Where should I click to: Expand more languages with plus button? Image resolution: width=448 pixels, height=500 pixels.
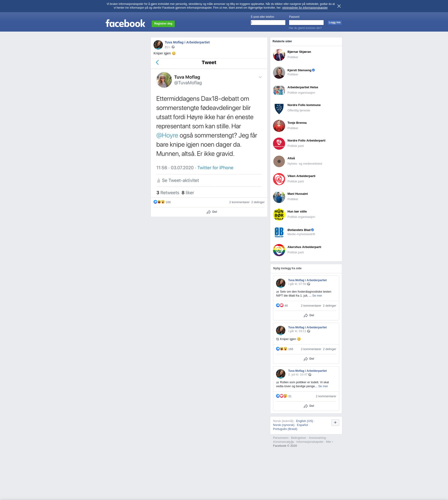(x=335, y=423)
